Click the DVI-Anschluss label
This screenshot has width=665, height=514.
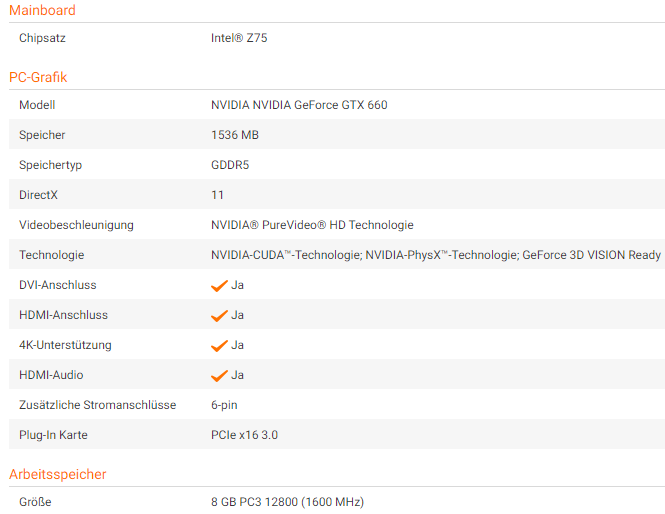point(58,285)
